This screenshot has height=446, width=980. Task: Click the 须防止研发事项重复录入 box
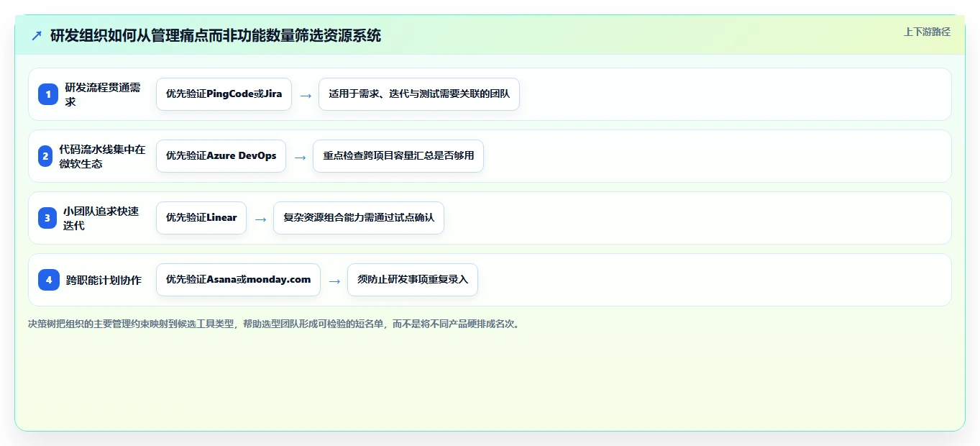coord(413,280)
